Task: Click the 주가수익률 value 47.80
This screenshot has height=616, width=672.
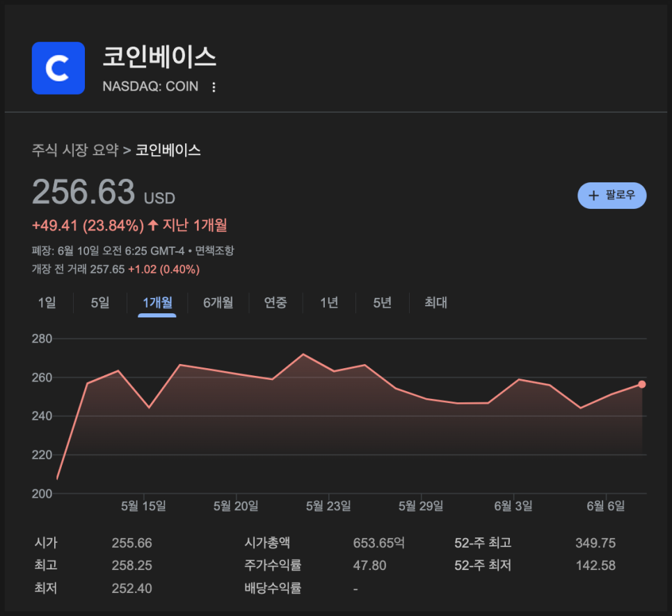Action: pyautogui.click(x=369, y=565)
